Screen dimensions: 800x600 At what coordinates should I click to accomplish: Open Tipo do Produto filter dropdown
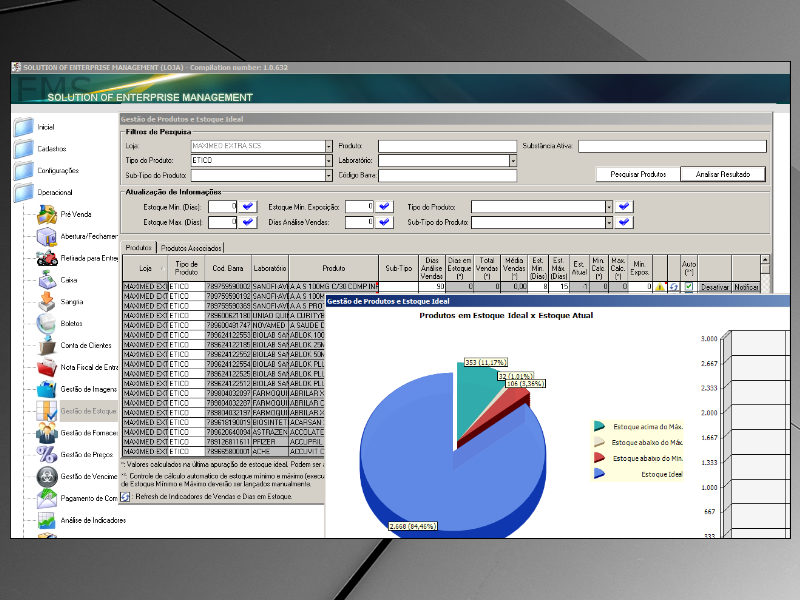(329, 161)
